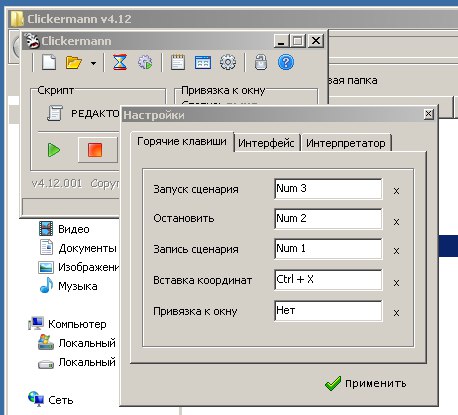
Task: Select Компьютер in the explorer sidebar
Action: point(67,324)
